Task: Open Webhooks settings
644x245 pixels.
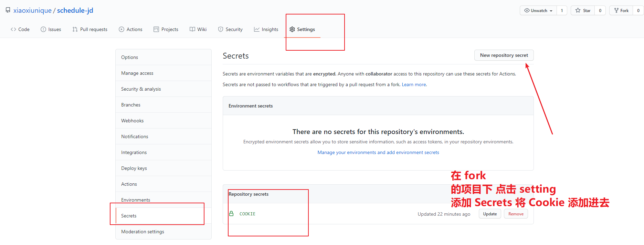Action: (163, 121)
